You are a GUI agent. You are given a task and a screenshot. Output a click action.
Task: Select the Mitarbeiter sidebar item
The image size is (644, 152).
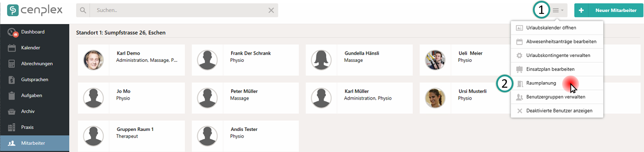35,143
